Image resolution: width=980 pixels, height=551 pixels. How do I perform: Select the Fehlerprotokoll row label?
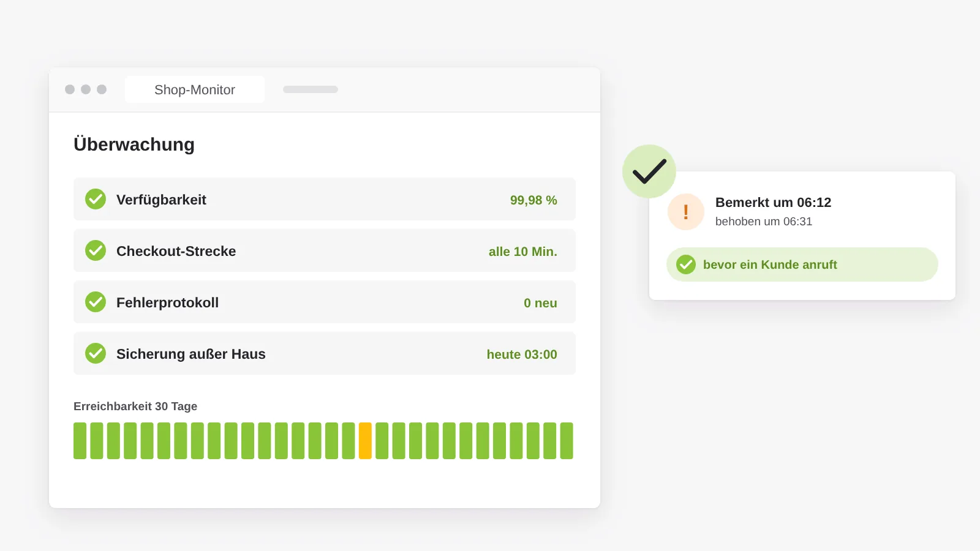click(x=167, y=302)
